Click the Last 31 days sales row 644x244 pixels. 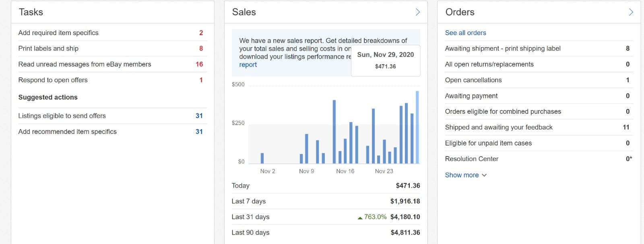click(x=250, y=217)
